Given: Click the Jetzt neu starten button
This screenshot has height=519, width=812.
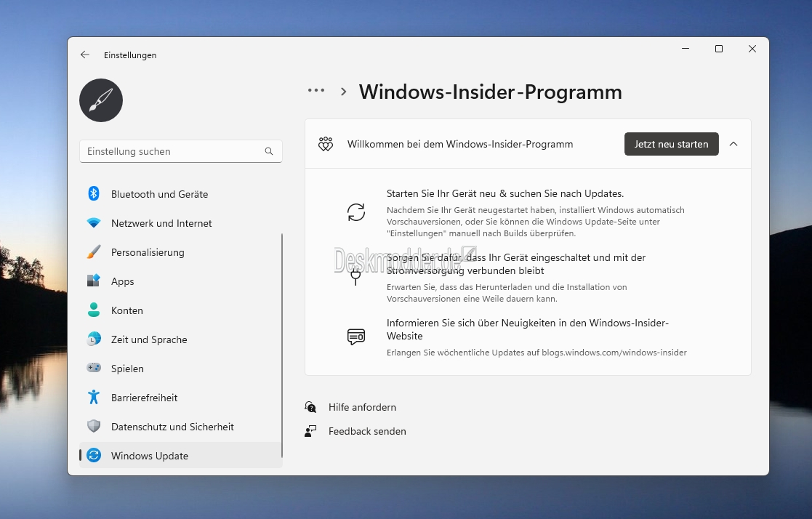Looking at the screenshot, I should [671, 144].
